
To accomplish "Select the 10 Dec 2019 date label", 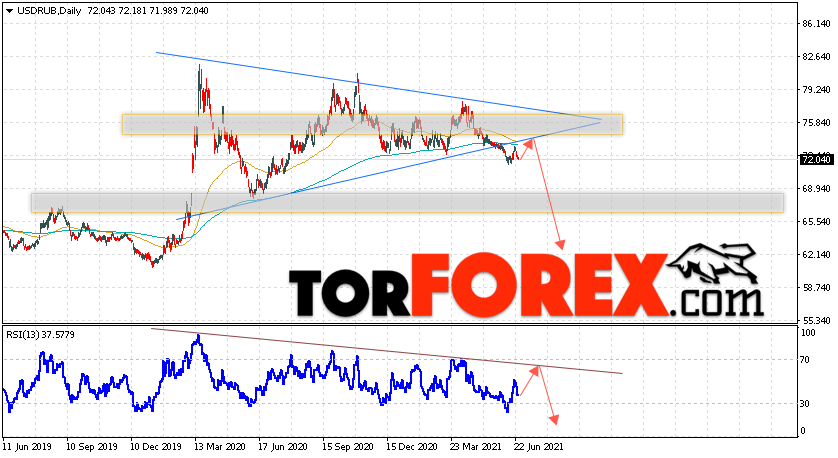I will pyautogui.click(x=156, y=446).
